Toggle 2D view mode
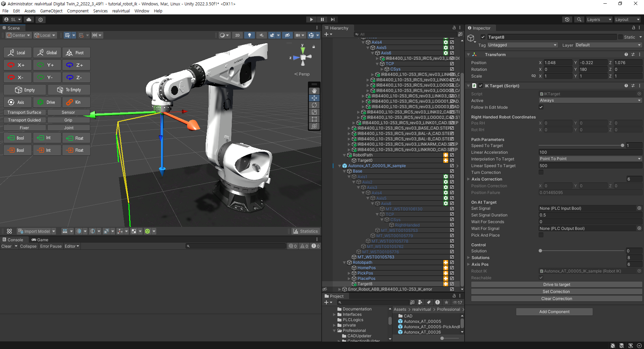 tap(237, 35)
